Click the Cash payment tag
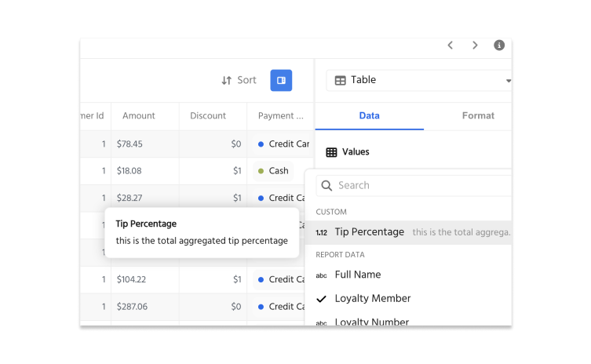Viewport: 591px width, 364px height. (x=273, y=171)
